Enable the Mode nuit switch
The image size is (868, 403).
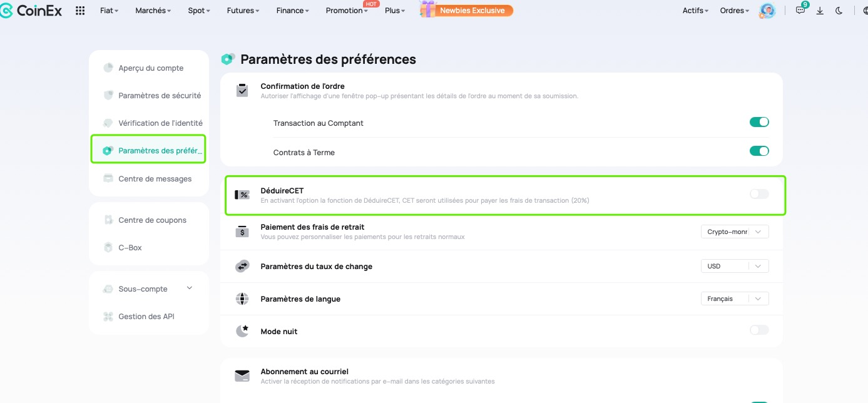pyautogui.click(x=759, y=330)
